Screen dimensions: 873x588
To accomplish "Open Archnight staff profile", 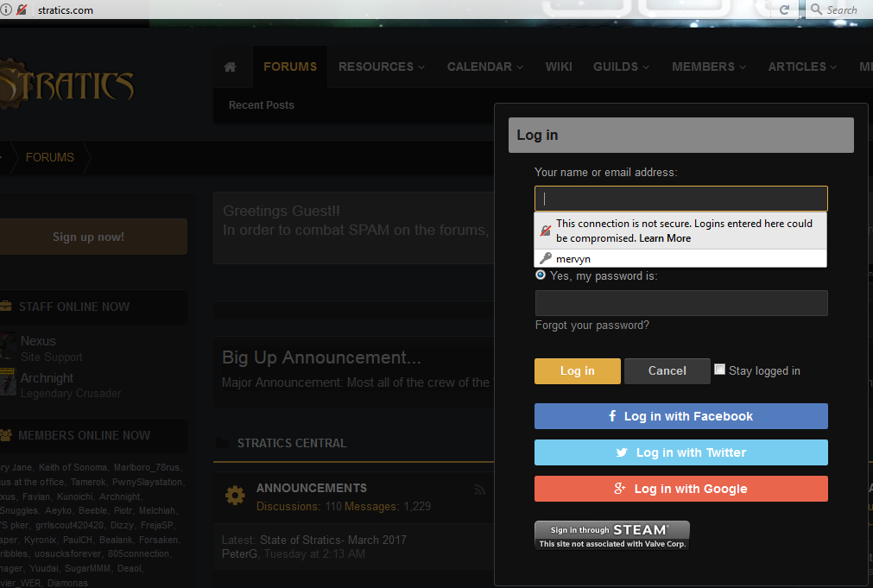I will click(x=47, y=378).
